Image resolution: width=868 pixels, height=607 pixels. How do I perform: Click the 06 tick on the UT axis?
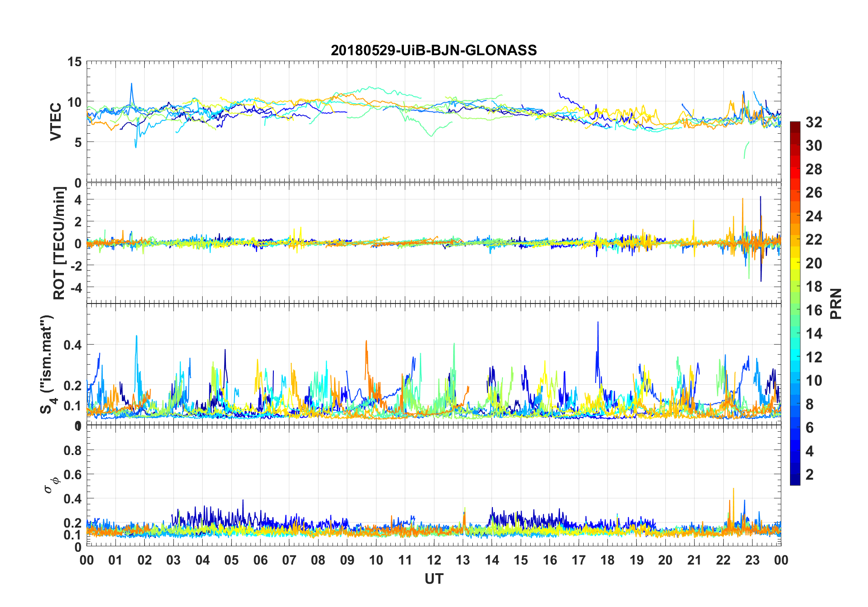click(x=260, y=560)
